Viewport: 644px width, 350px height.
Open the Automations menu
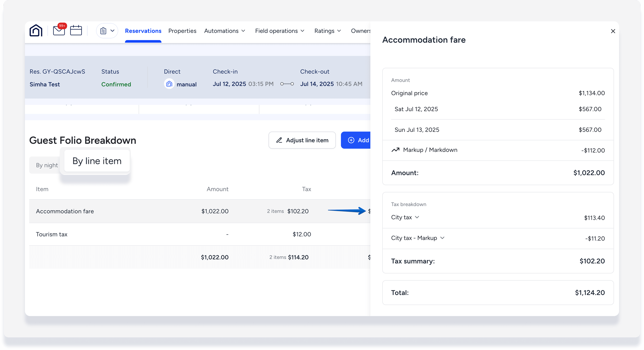(224, 31)
